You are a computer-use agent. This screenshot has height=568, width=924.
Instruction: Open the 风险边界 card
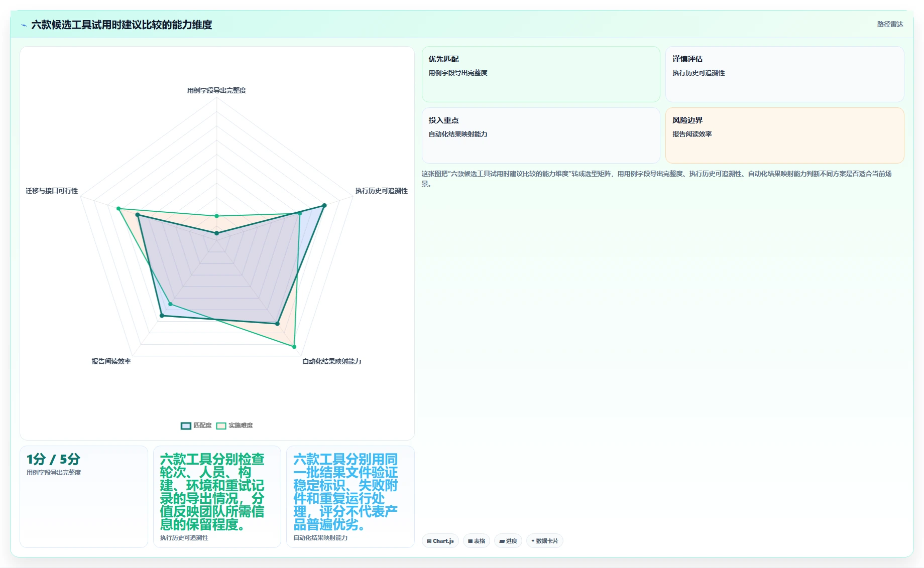pyautogui.click(x=784, y=135)
